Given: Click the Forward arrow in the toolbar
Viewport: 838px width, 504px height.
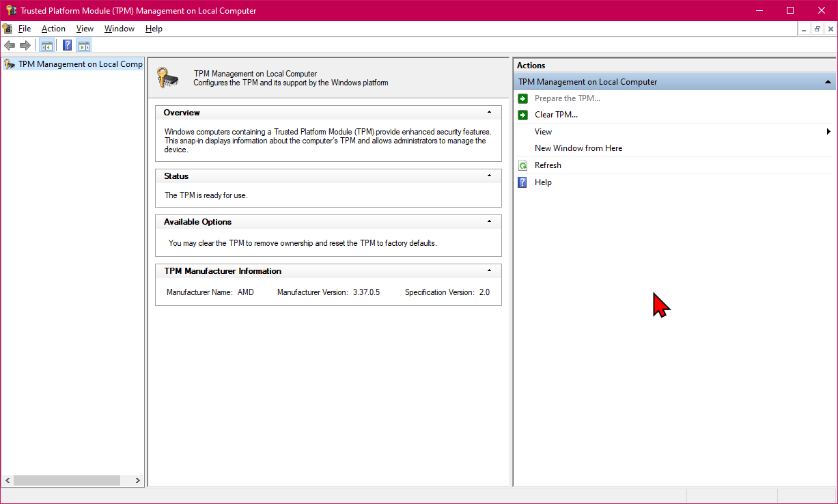Looking at the screenshot, I should pos(25,46).
